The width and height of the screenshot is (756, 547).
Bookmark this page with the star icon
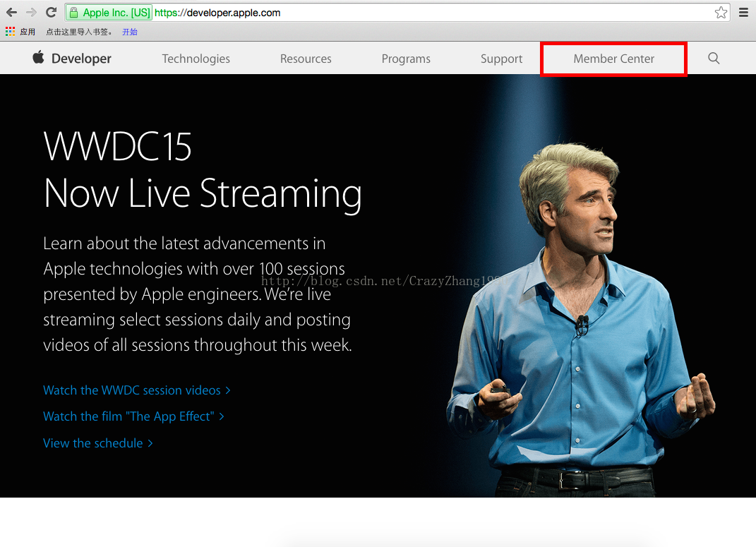720,13
